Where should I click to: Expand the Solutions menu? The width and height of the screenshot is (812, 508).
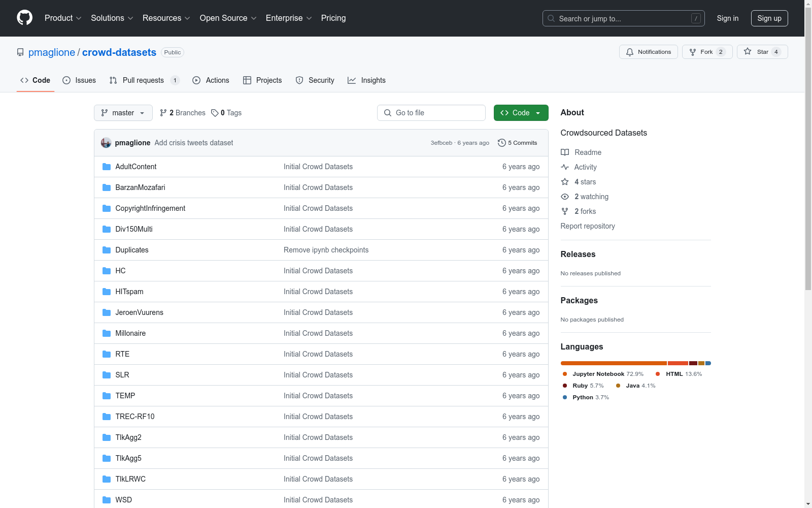(112, 18)
